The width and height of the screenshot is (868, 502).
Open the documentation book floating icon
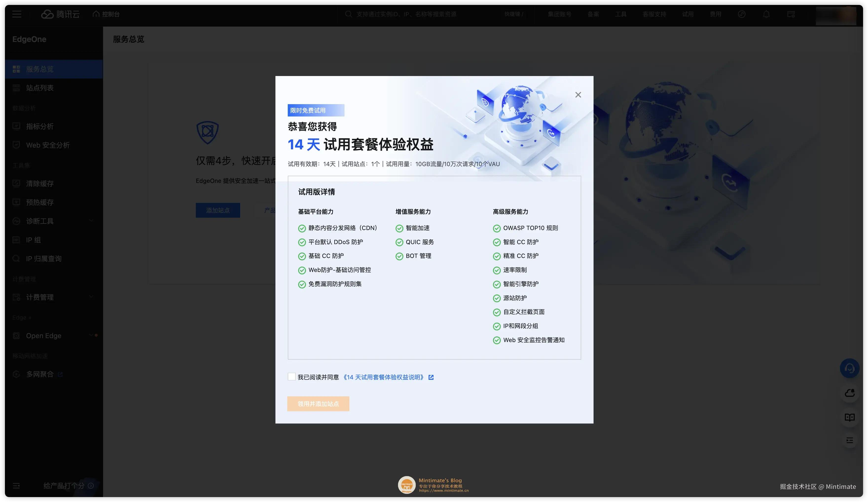click(849, 417)
